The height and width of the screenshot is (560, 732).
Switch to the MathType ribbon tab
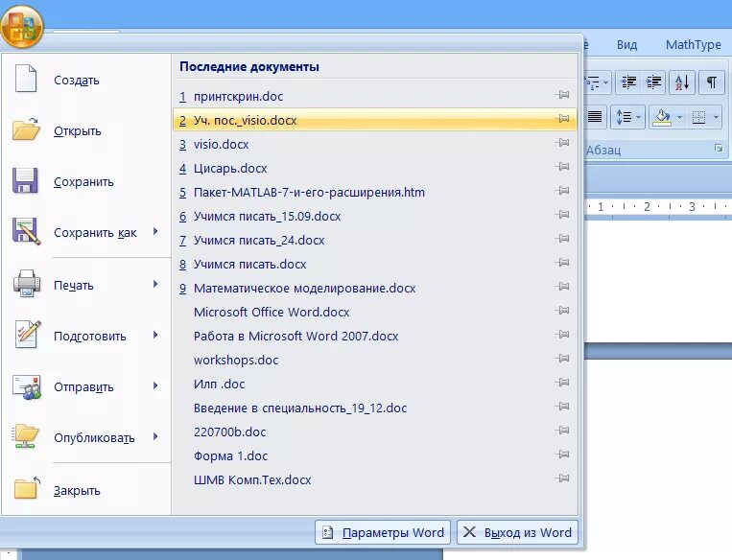(694, 45)
